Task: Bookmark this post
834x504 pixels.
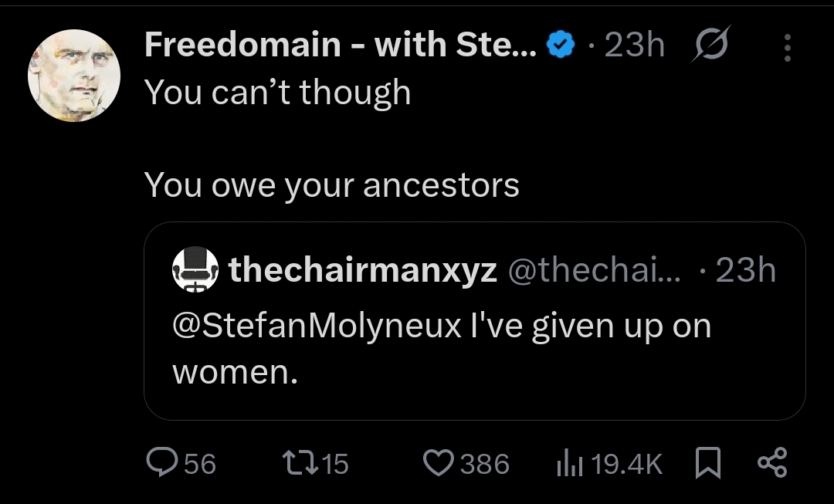Action: [707, 463]
